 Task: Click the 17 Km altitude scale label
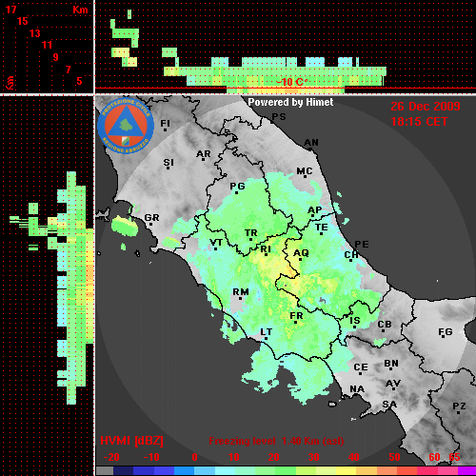point(10,10)
